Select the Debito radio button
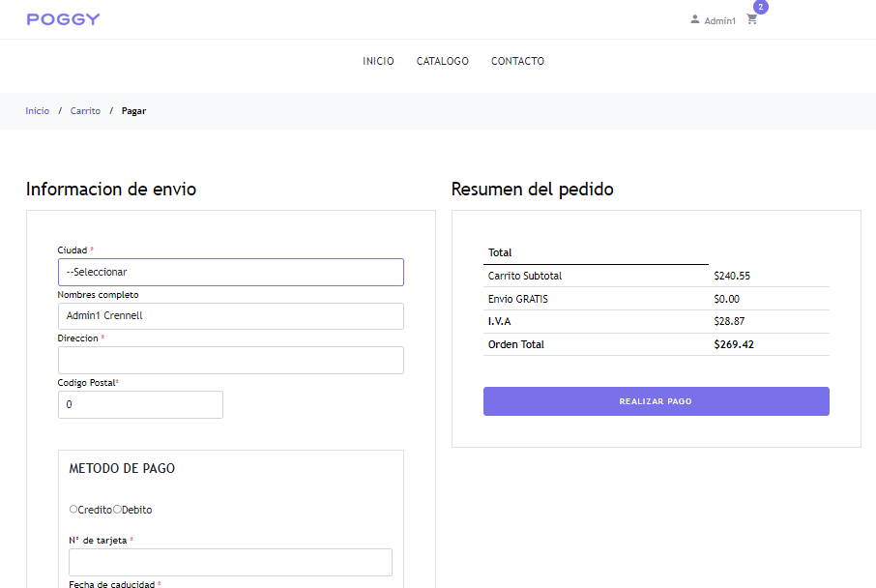This screenshot has width=876, height=588. click(x=117, y=510)
